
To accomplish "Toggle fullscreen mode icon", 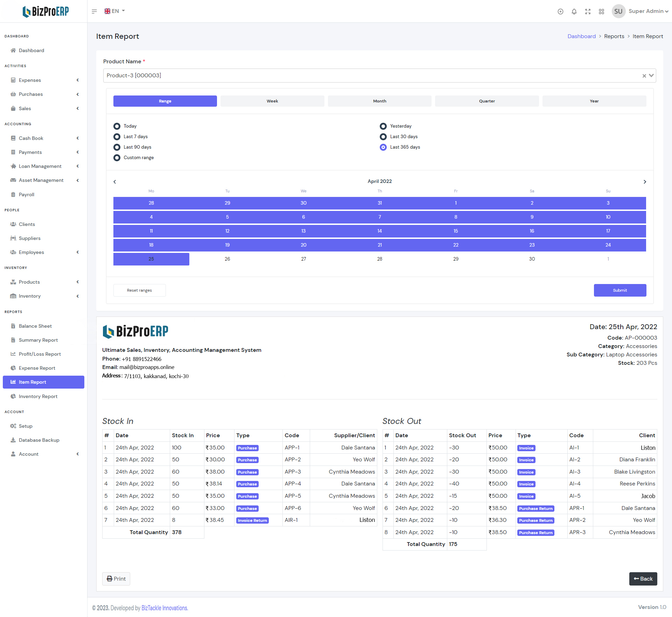I will tap(588, 12).
